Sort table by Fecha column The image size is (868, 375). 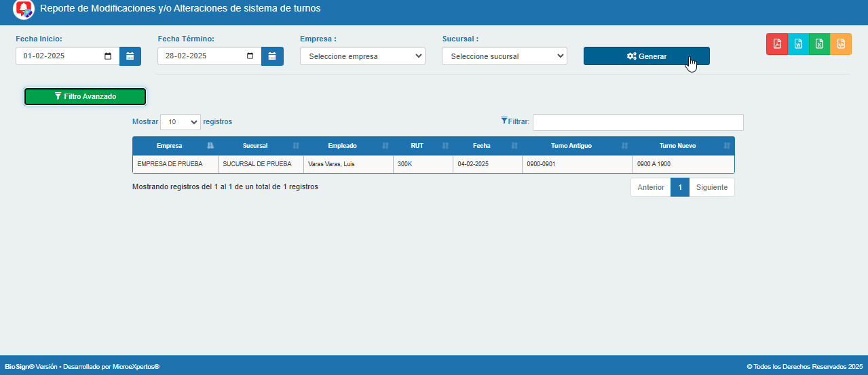point(487,146)
